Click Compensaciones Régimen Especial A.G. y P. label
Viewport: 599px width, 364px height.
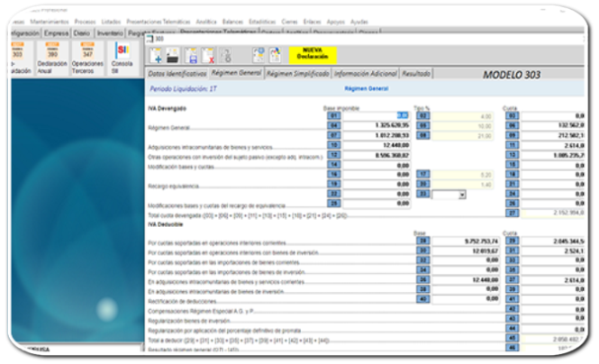pyautogui.click(x=201, y=311)
